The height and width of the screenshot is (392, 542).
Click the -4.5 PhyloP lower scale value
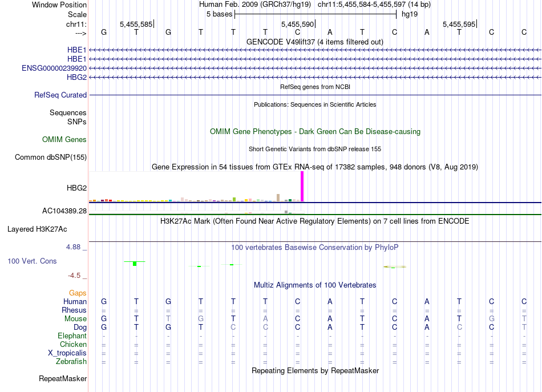74,276
